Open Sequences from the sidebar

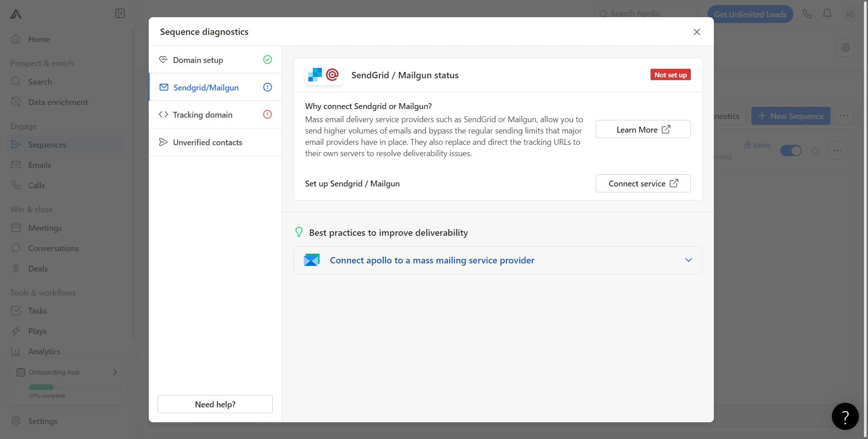point(47,144)
